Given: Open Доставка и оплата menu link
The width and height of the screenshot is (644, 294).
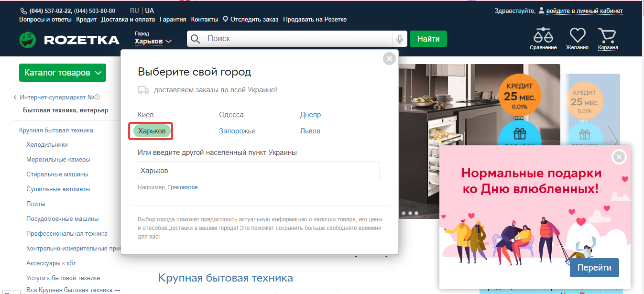Looking at the screenshot, I should (x=128, y=20).
